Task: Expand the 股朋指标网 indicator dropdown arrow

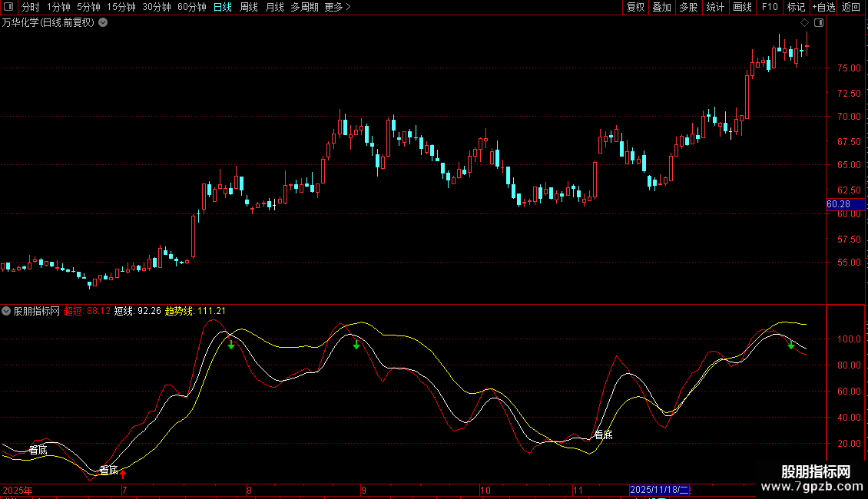Action: tap(7, 311)
